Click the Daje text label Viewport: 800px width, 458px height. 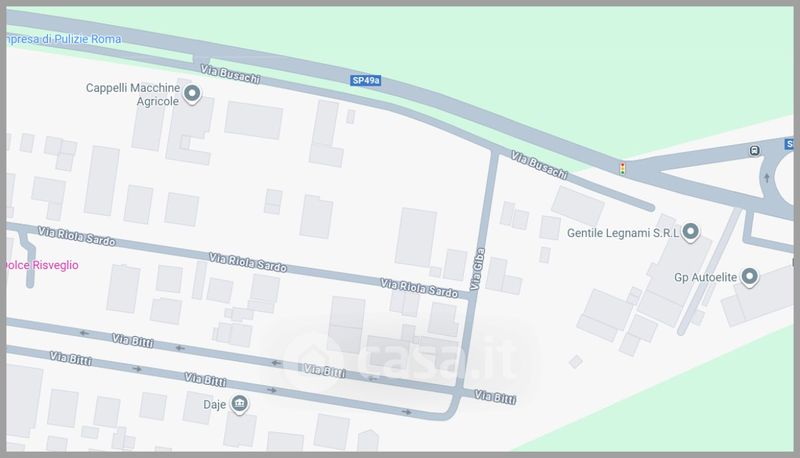(214, 405)
